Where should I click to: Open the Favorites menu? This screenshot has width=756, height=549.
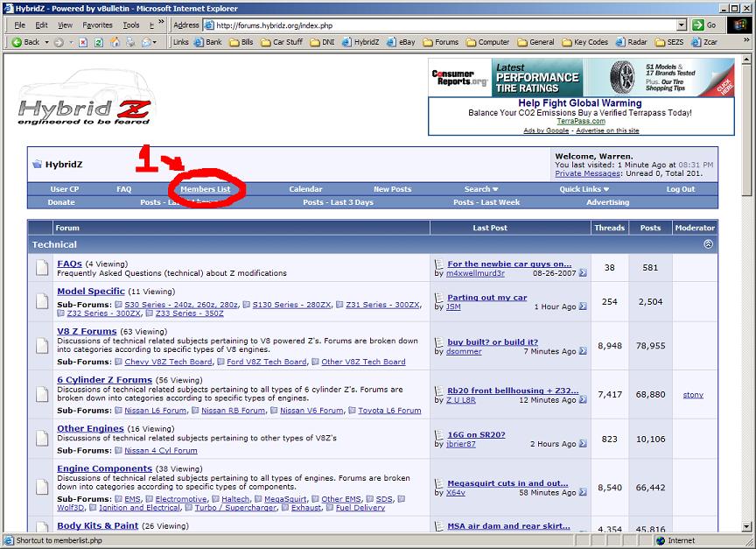[x=97, y=25]
